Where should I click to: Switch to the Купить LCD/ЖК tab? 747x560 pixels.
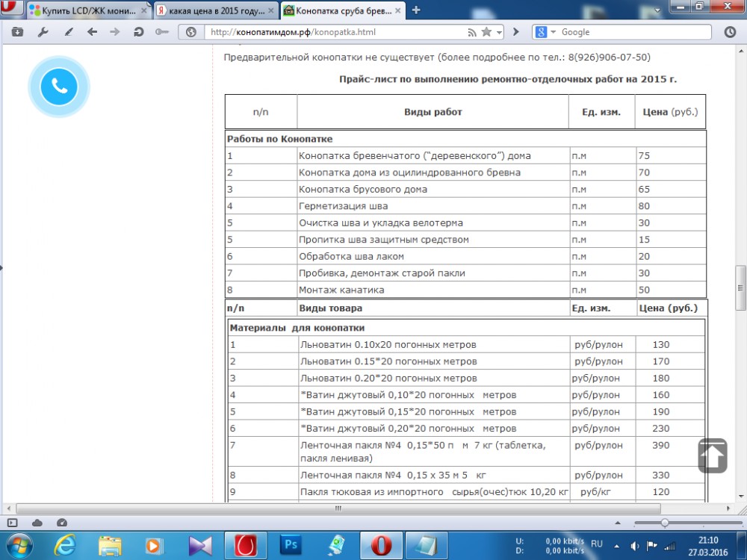pos(82,10)
